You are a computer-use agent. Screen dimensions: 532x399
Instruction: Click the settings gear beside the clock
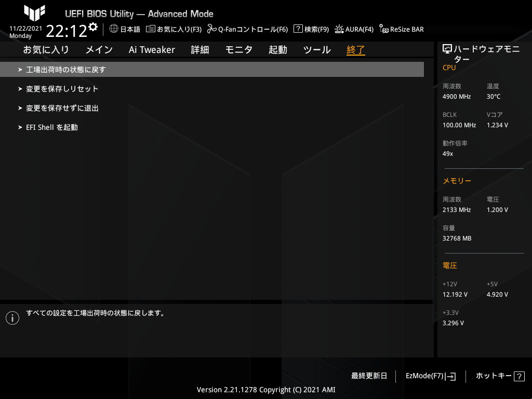(x=93, y=26)
